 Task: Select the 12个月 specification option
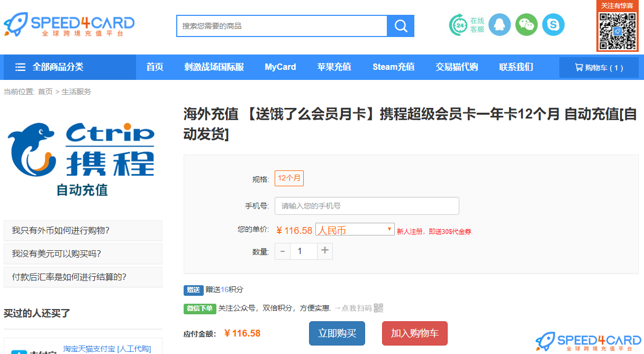click(x=289, y=178)
